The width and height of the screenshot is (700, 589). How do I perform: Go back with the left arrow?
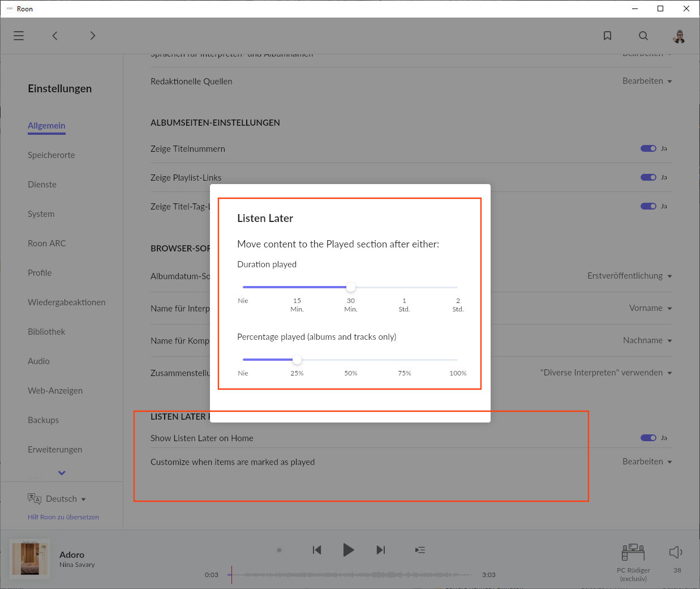click(x=55, y=36)
